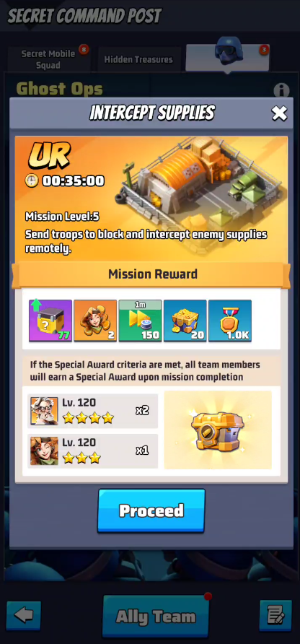Switch to Secret Mobile Squad tab
This screenshot has height=644, width=300.
click(x=48, y=59)
